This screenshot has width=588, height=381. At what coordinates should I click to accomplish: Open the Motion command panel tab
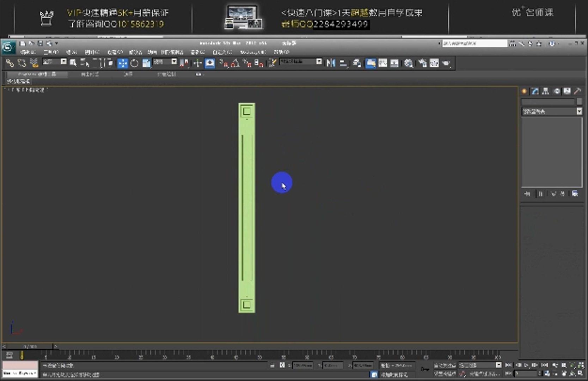point(557,91)
